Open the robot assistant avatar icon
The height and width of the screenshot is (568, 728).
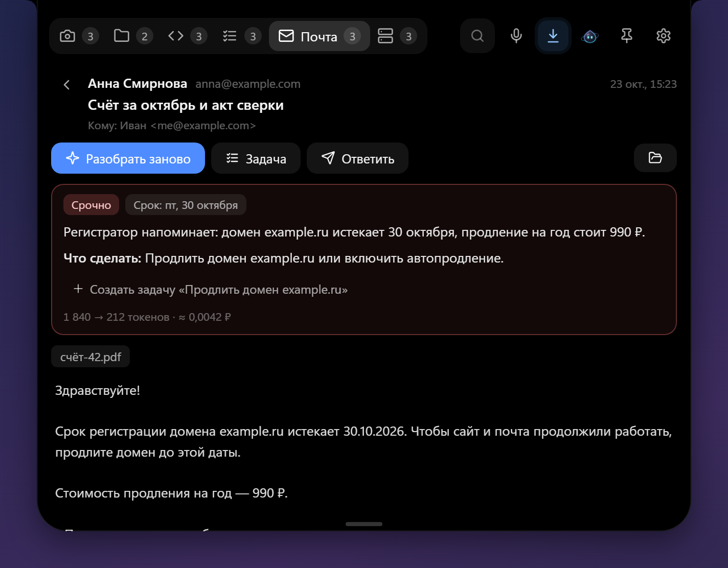pyautogui.click(x=590, y=36)
